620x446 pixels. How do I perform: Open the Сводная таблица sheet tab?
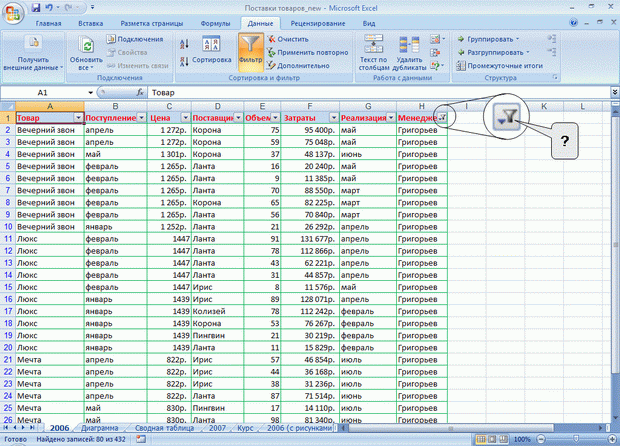tap(164, 428)
